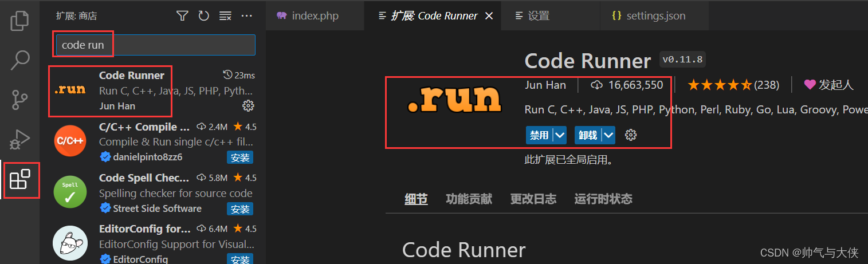
Task: Select C/C++ Compile Run extension entry
Action: [x=153, y=141]
